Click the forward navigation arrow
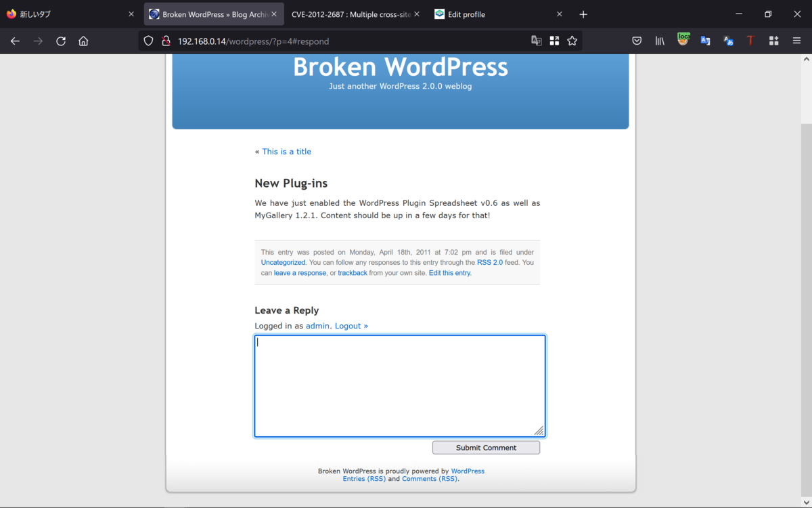This screenshot has height=508, width=812. tap(38, 41)
